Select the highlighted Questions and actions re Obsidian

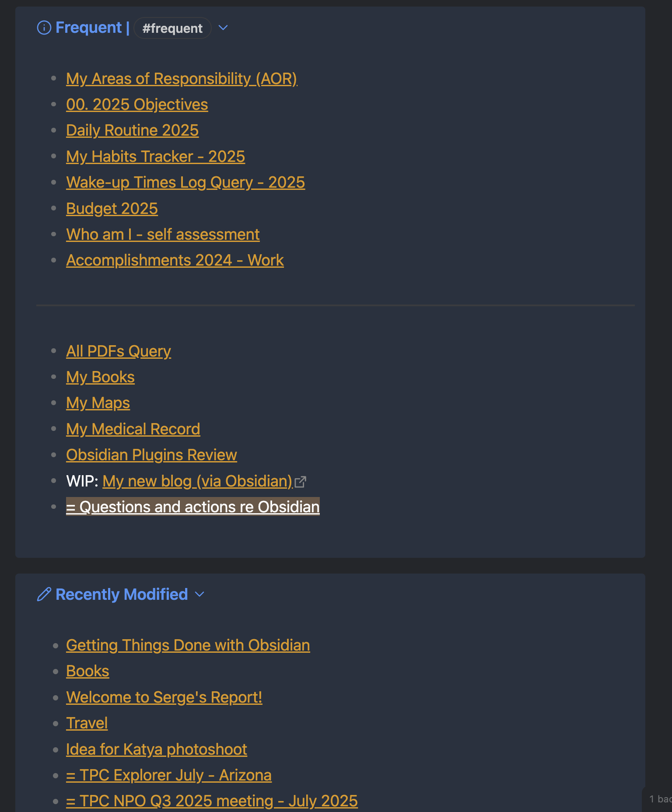[193, 507]
